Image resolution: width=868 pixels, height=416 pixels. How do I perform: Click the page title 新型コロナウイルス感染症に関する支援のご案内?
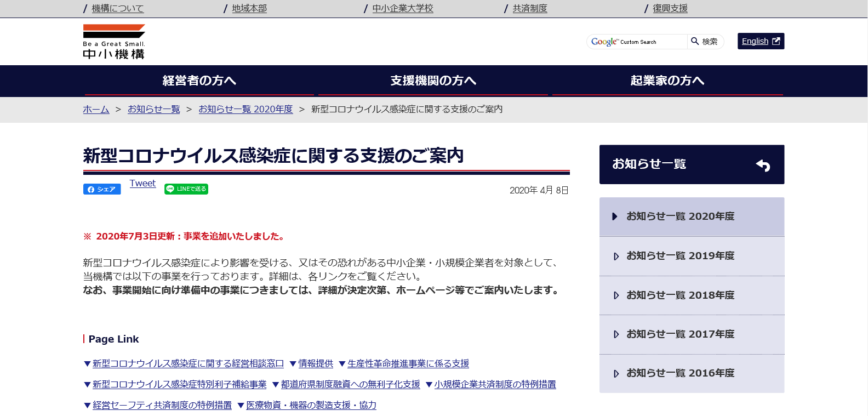pos(273,156)
